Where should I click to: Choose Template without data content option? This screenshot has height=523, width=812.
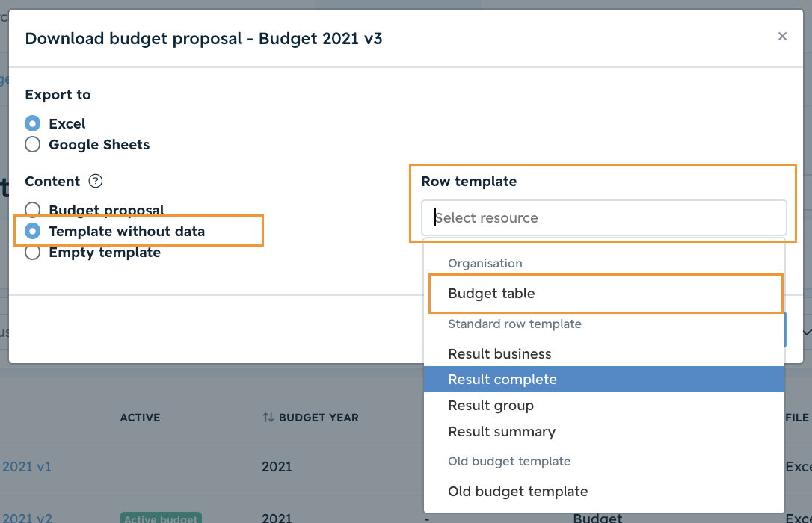click(x=33, y=231)
